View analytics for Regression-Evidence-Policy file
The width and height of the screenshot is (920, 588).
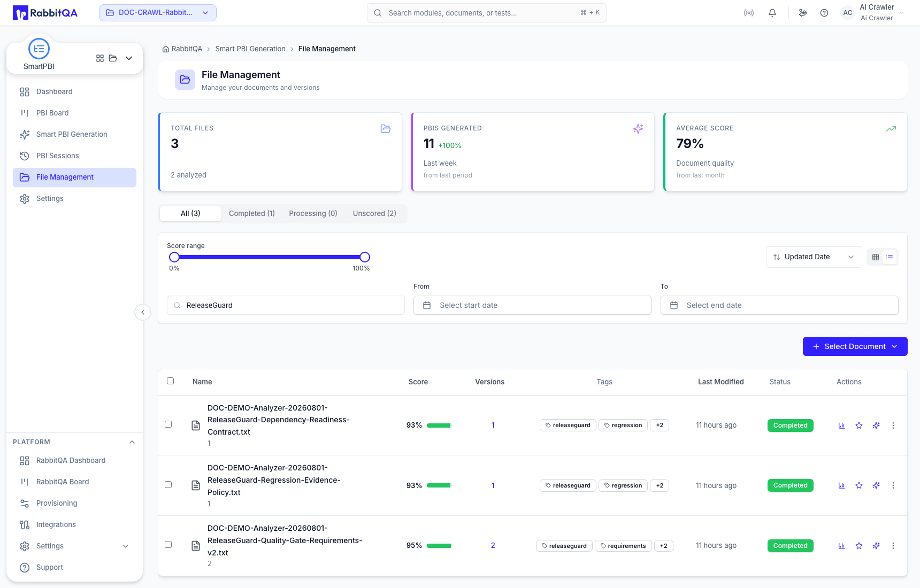click(x=842, y=485)
